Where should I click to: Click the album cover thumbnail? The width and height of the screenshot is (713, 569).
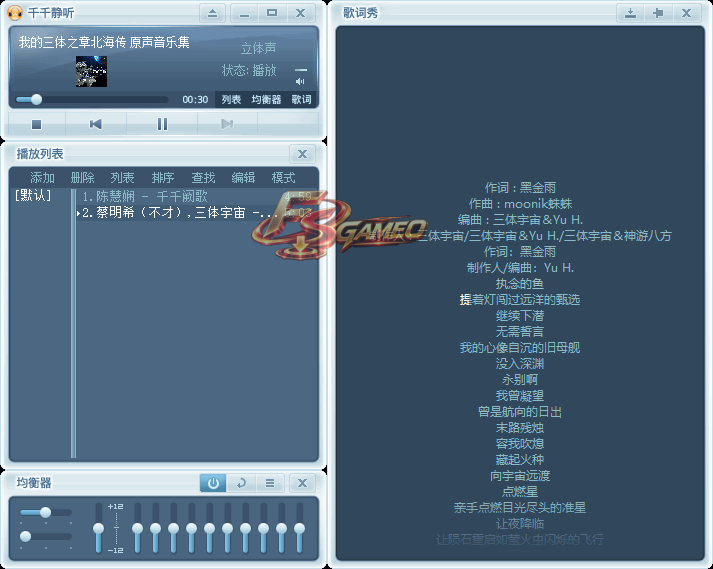tap(91, 71)
